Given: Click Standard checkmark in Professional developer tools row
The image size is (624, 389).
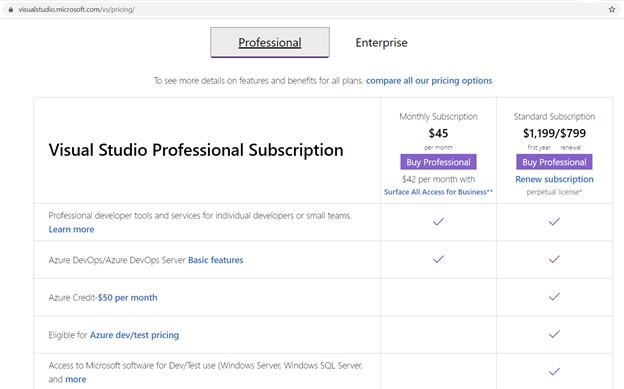Looking at the screenshot, I should 554,221.
